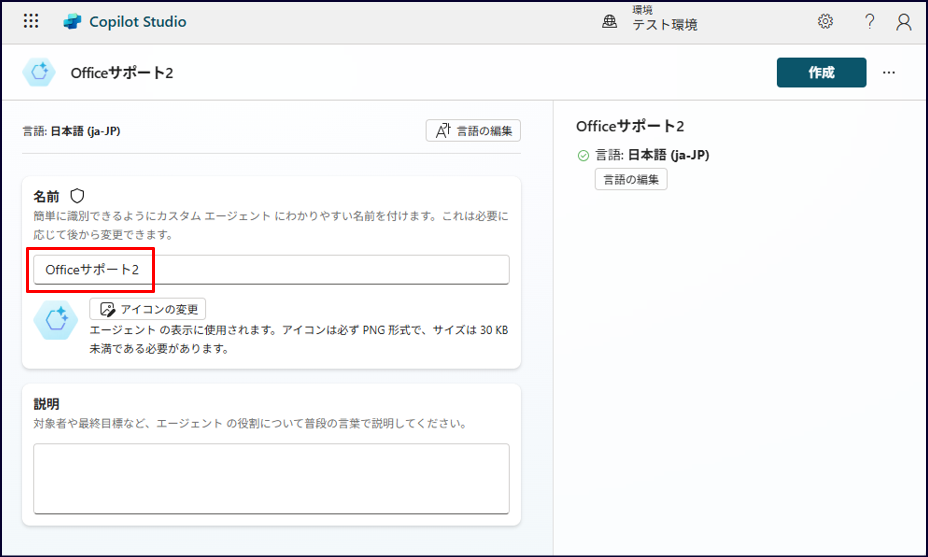Click the green checkmark status icon
The image size is (928, 557).
tap(583, 156)
